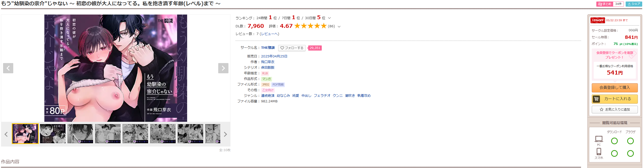Image resolution: width=644 pixels, height=168 pixels.
Task: Click the 29,351 follower count badge
Action: [315, 48]
